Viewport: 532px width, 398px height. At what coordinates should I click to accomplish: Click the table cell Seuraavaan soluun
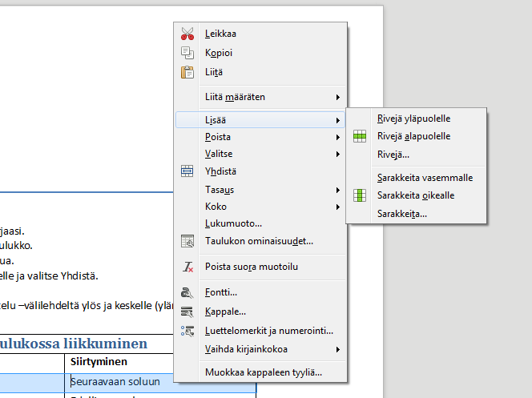tap(115, 382)
